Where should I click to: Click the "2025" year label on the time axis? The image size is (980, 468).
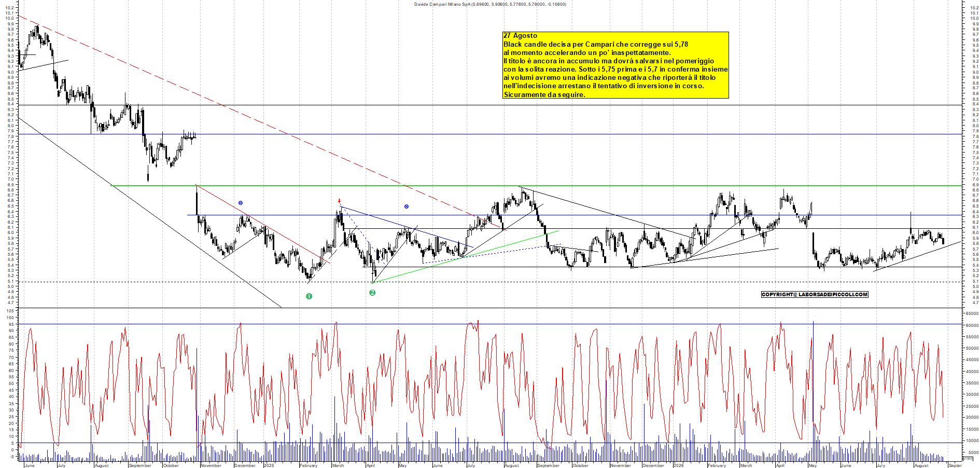pos(269,465)
